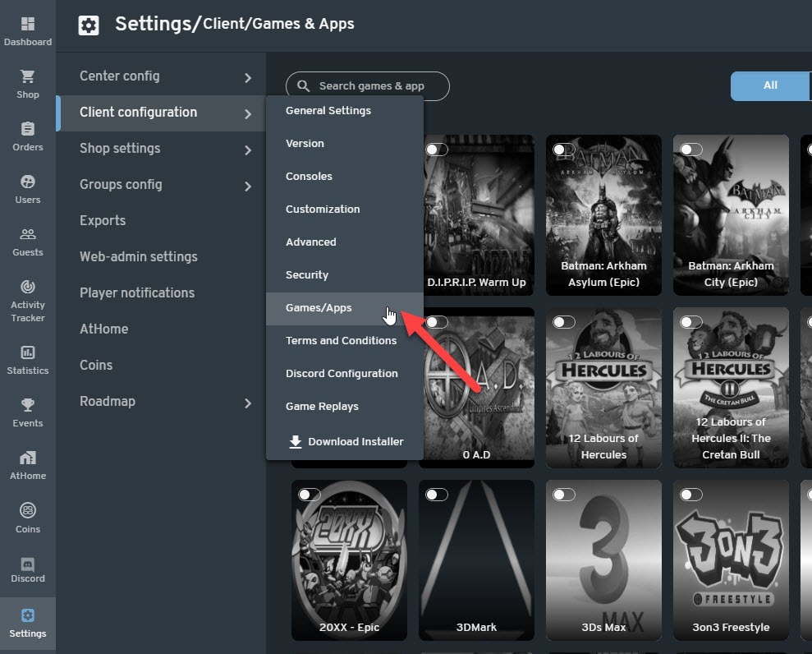This screenshot has width=812, height=654.
Task: Open Consoles submenu entry
Action: click(x=344, y=176)
